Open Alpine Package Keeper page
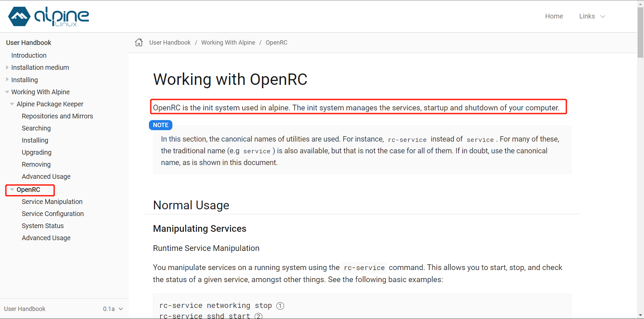Viewport: 644px width, 319px height. pos(50,104)
